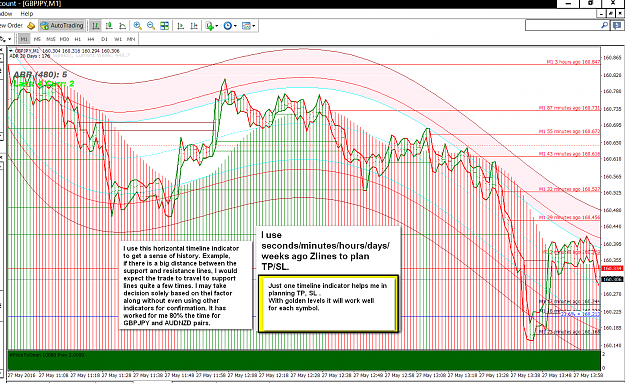Viewport: 625px width, 383px height.
Task: Toggle the chart auto scroll icon
Action: [181, 26]
